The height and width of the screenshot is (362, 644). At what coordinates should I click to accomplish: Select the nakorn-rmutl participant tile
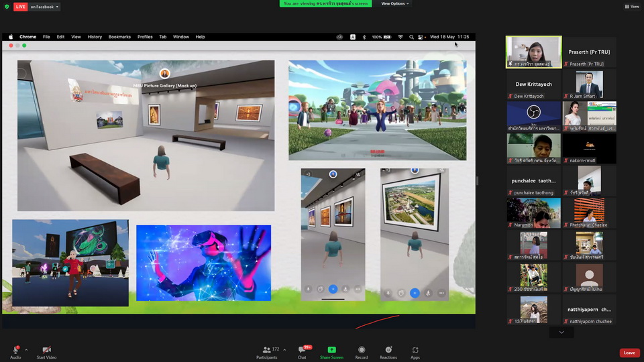[x=589, y=149]
